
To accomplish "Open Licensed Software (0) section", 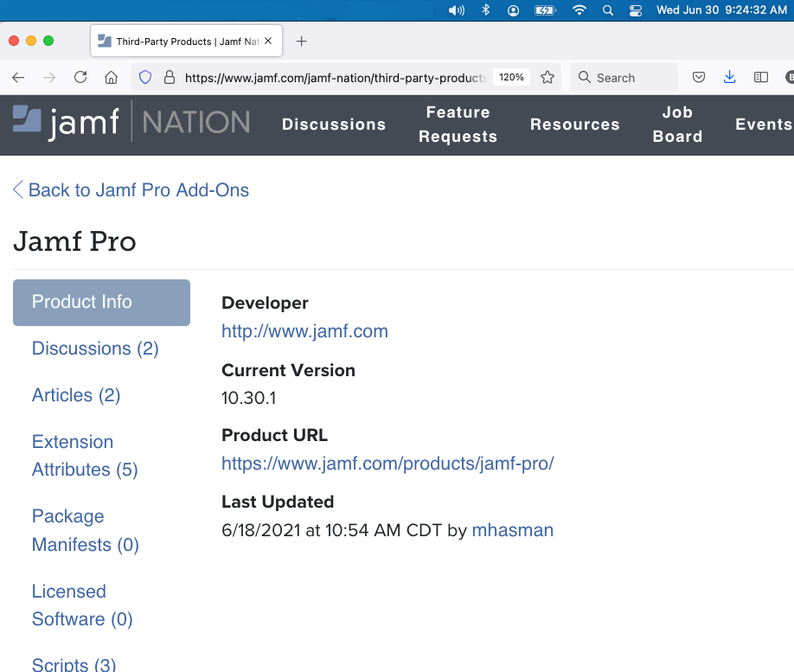I will tap(82, 605).
